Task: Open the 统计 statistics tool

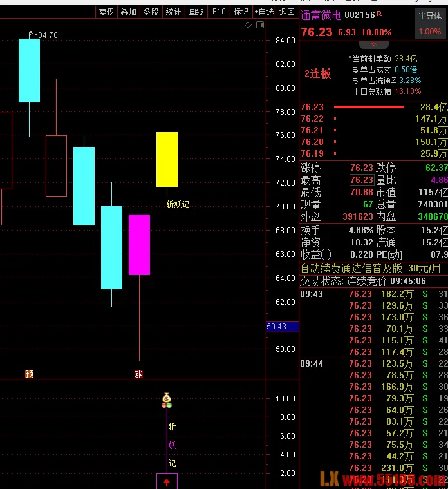Action: tap(174, 12)
